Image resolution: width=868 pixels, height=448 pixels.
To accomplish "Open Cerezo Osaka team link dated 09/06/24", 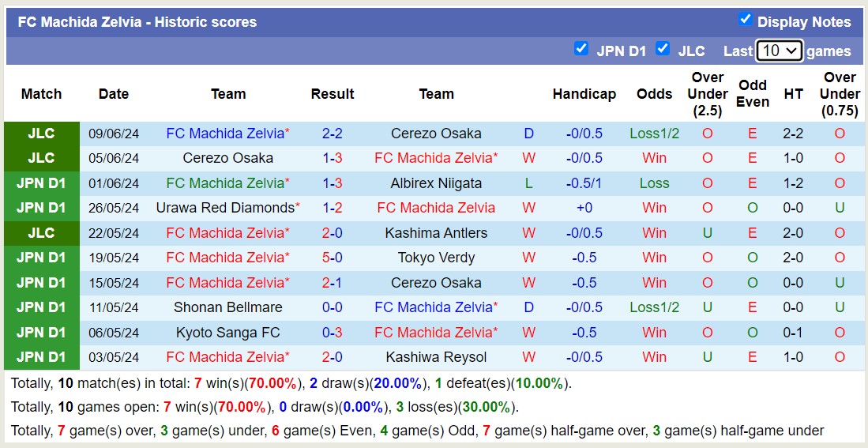I will click(x=436, y=134).
